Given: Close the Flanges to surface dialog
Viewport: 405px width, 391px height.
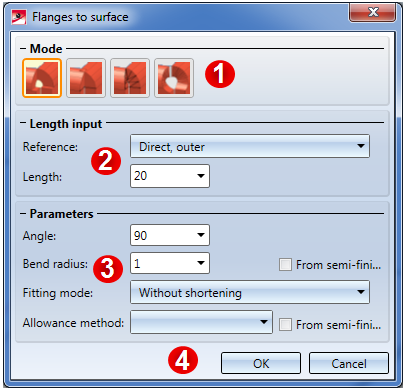Looking at the screenshot, I should tap(373, 13).
